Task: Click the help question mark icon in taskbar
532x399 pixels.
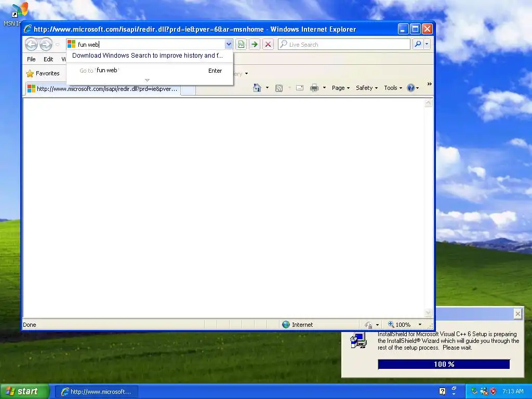Action: (443, 391)
